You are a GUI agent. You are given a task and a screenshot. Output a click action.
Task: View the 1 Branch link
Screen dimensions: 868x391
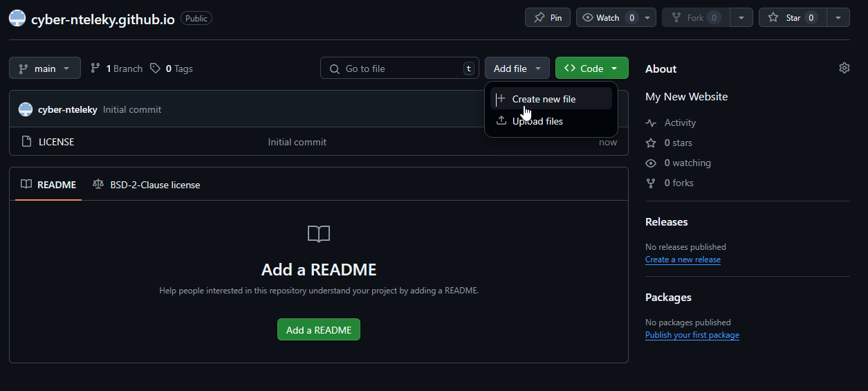(116, 69)
